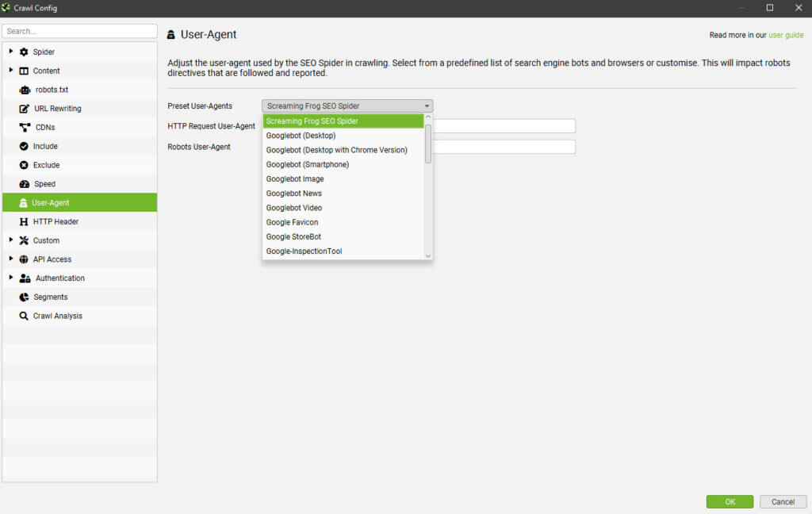Open the Include settings
812x514 pixels.
click(80, 146)
